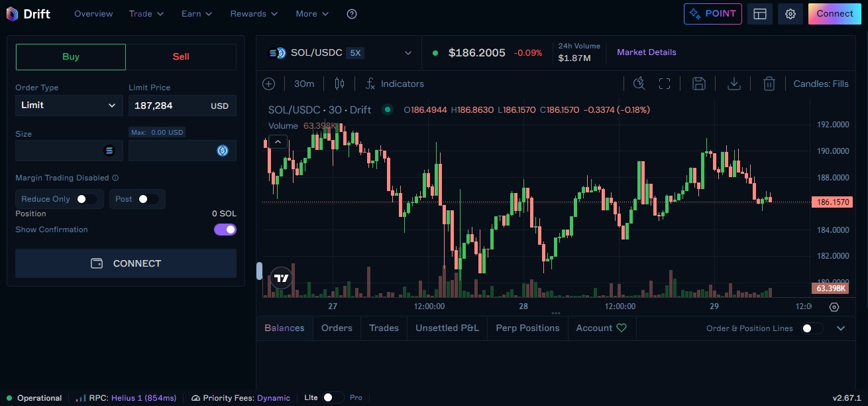This screenshot has height=406, width=868.
Task: Save the chart layout floppy icon
Action: point(698,84)
